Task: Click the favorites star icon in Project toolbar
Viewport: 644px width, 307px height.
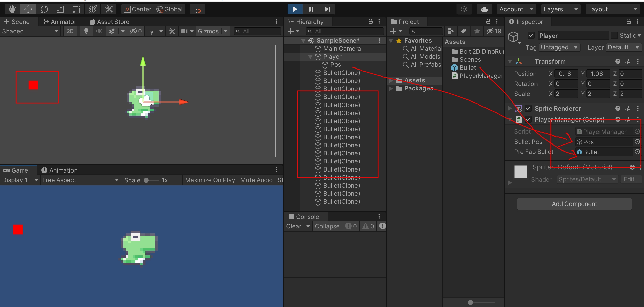Action: click(x=477, y=31)
